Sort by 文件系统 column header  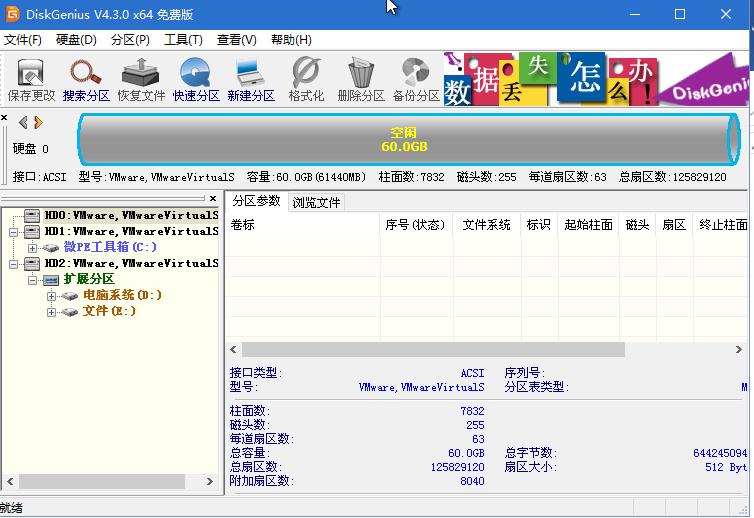coord(486,225)
